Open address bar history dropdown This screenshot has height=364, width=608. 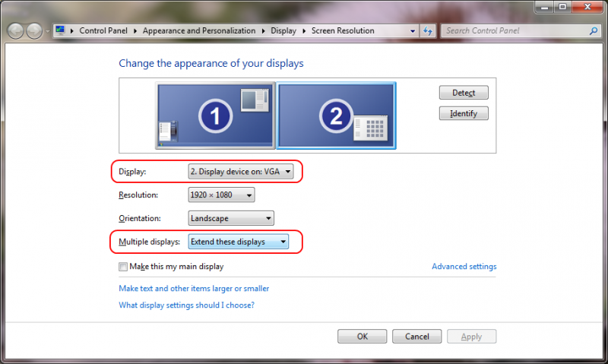[413, 31]
